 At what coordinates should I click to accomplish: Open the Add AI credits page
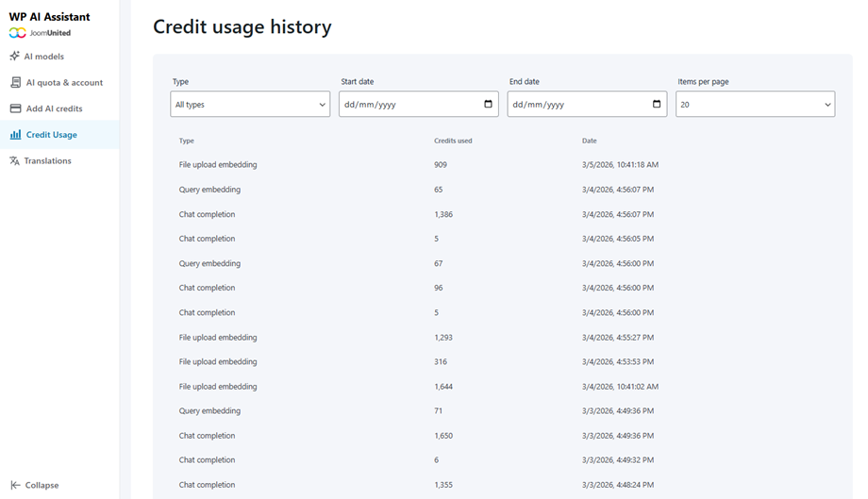coord(54,108)
